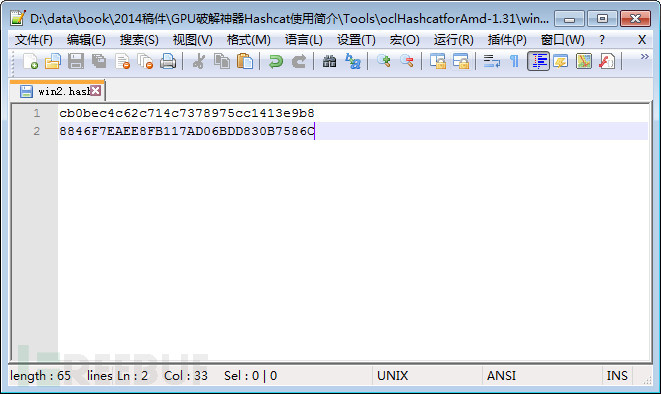661x394 pixels.
Task: Open the 视图(V) menu
Action: coord(193,40)
